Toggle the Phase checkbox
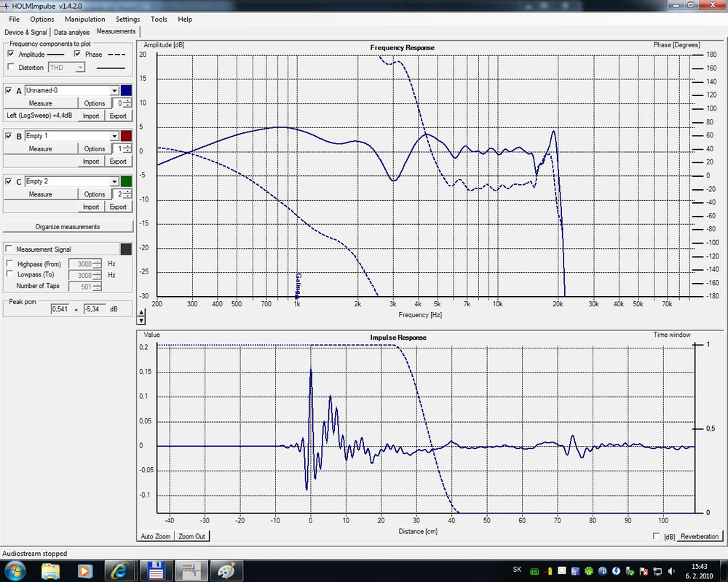Screen dimensions: 728x582 point(78,54)
